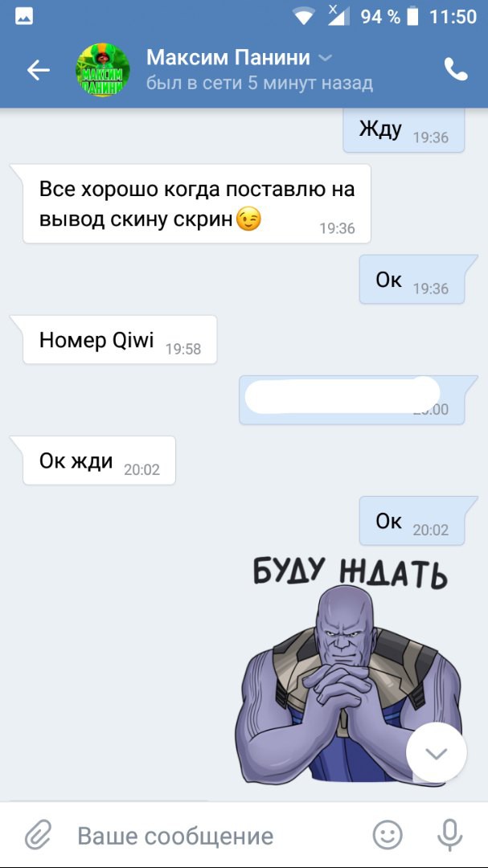Select the "Номер Qiwi" message bubble

coord(120,340)
